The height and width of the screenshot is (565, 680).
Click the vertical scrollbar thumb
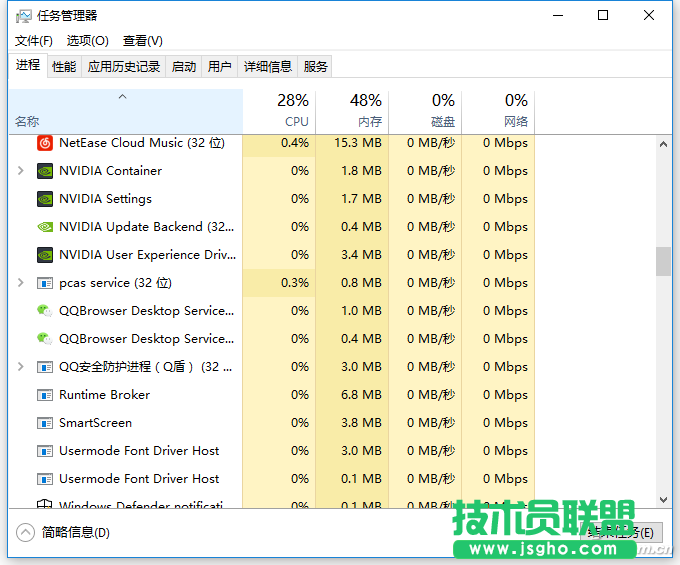coord(663,261)
